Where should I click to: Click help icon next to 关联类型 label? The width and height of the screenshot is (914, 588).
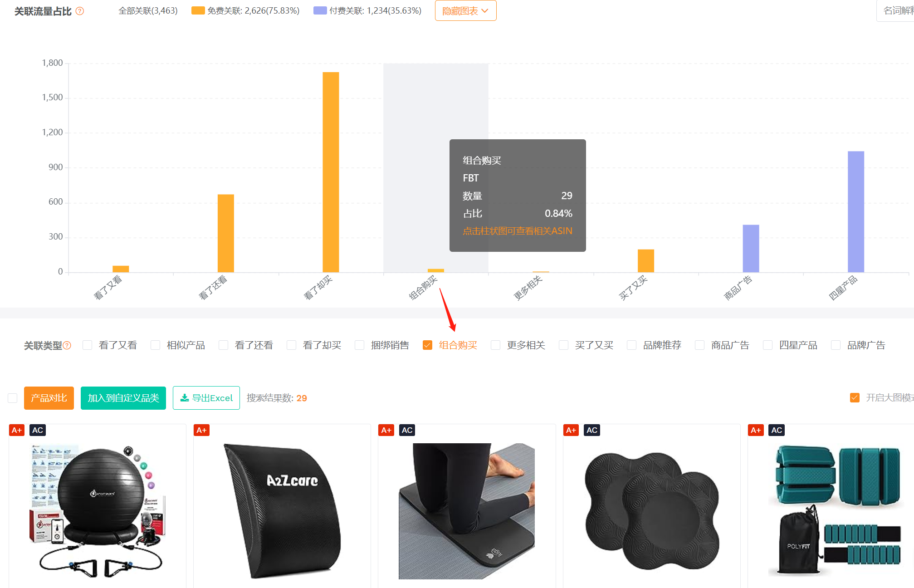point(67,345)
